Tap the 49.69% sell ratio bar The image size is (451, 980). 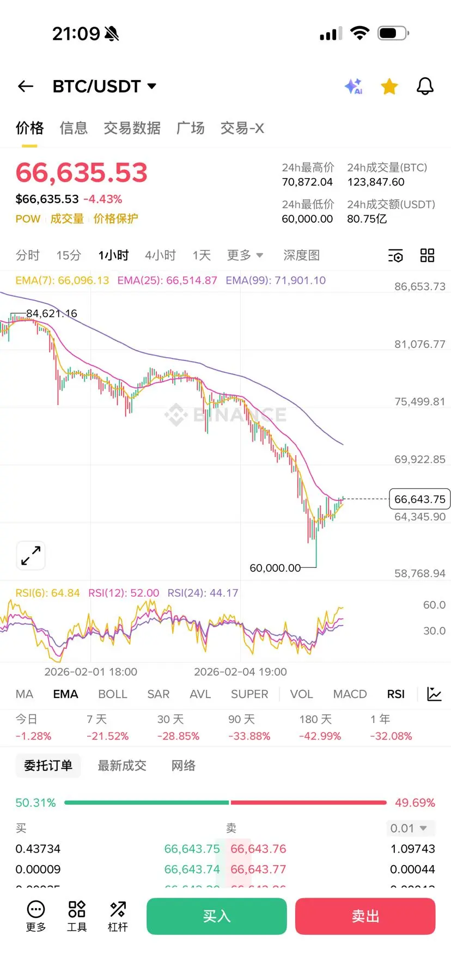pyautogui.click(x=308, y=803)
